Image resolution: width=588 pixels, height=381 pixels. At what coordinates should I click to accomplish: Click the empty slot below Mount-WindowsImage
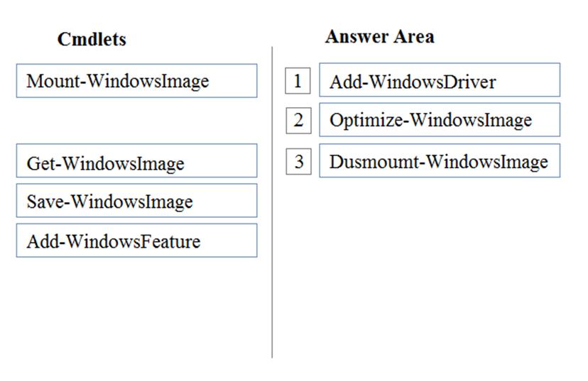[x=136, y=120]
